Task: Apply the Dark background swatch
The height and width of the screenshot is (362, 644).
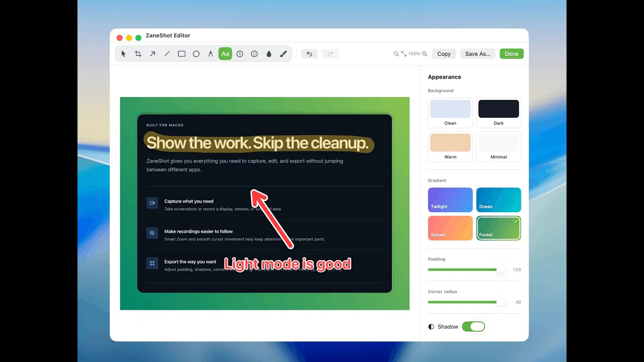Action: tap(499, 113)
